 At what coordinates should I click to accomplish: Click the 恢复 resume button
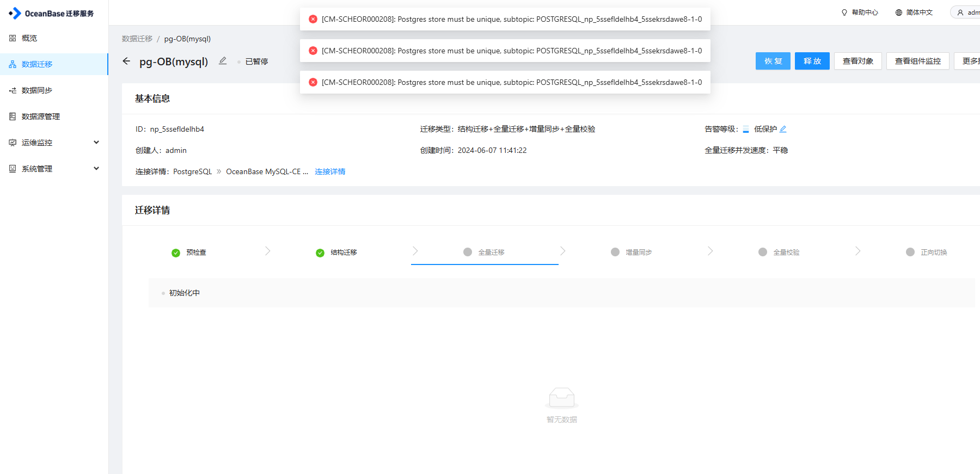point(773,61)
